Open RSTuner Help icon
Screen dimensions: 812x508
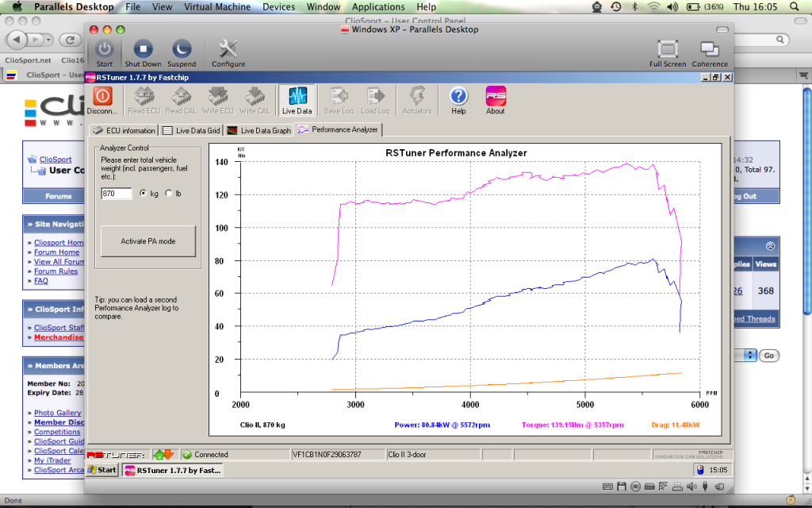pyautogui.click(x=458, y=97)
